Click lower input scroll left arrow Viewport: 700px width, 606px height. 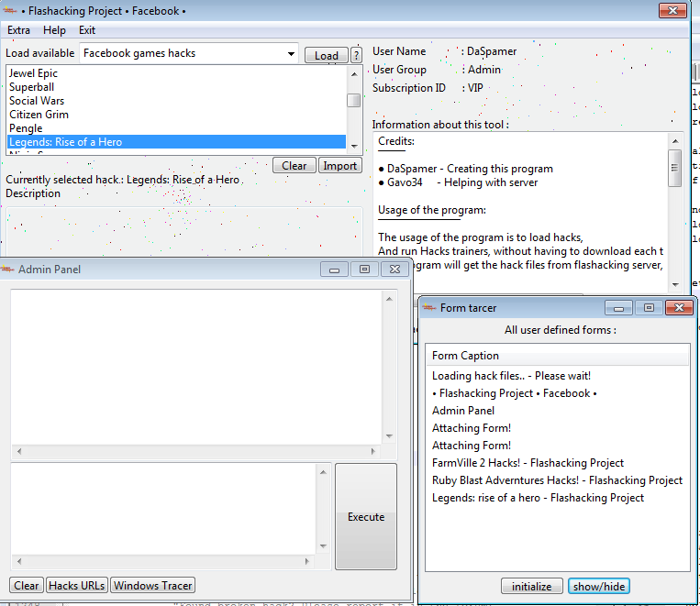click(x=19, y=561)
